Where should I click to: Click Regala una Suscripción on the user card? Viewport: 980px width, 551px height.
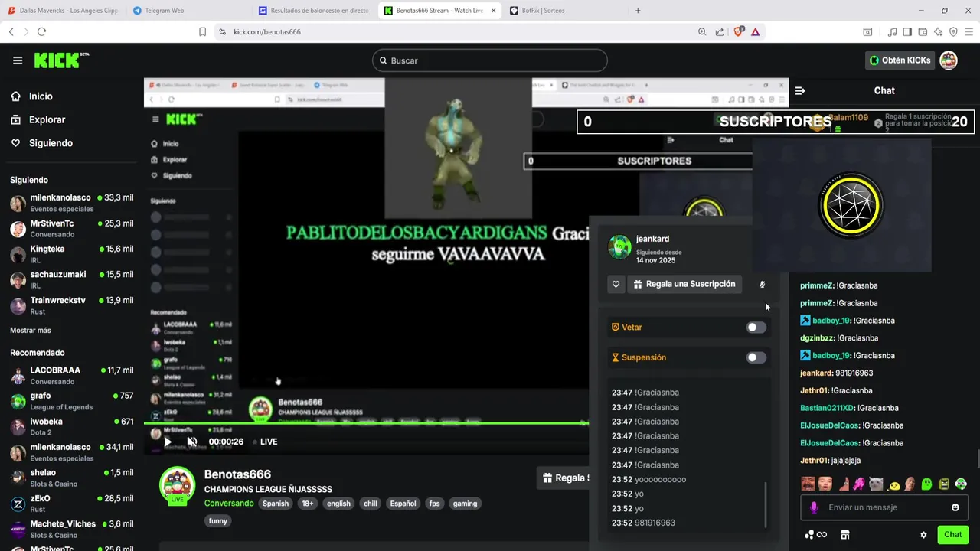[684, 284]
